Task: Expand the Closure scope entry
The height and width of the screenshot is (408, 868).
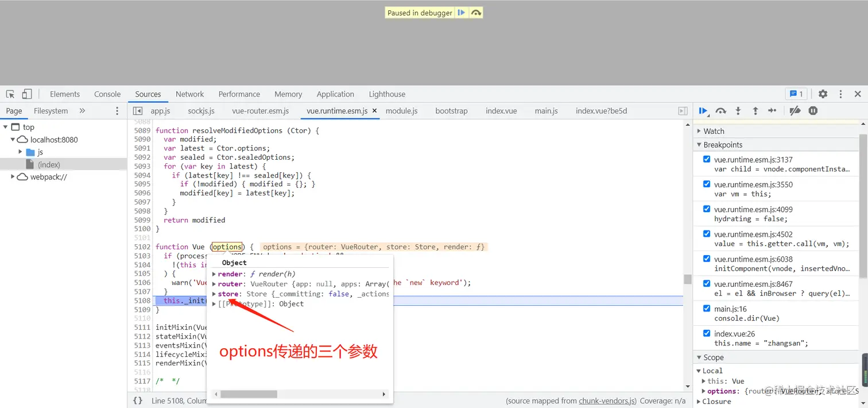Action: click(699, 401)
